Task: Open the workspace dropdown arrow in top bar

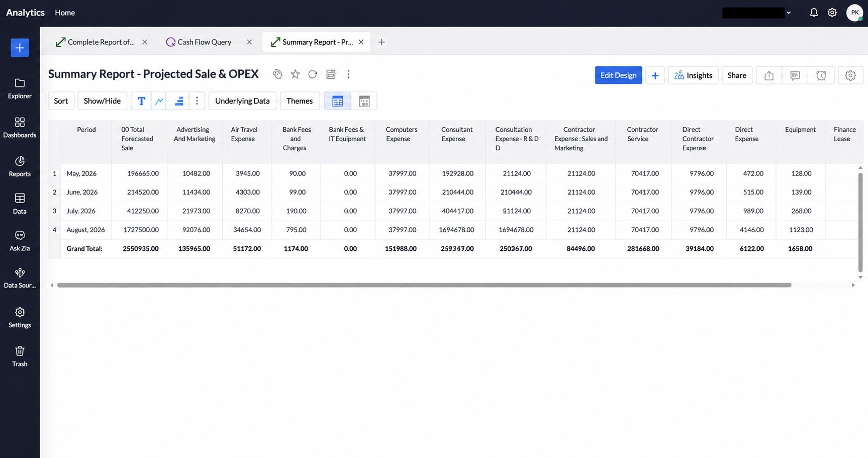Action: coord(789,13)
